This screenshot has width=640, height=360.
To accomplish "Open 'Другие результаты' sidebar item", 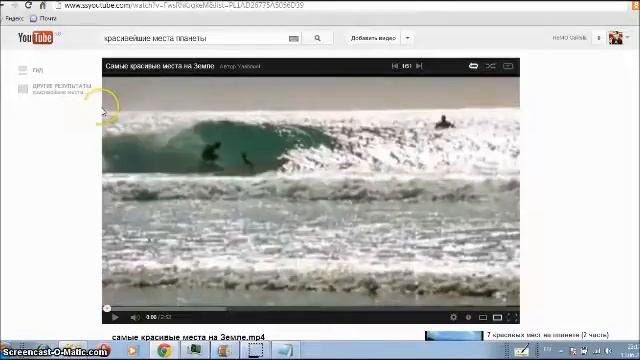I will (54, 89).
